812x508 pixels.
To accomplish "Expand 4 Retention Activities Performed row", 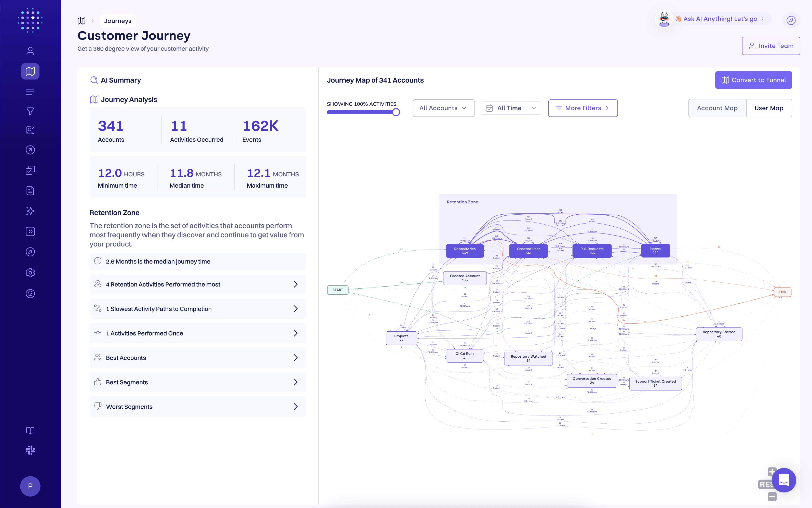I will pyautogui.click(x=197, y=284).
